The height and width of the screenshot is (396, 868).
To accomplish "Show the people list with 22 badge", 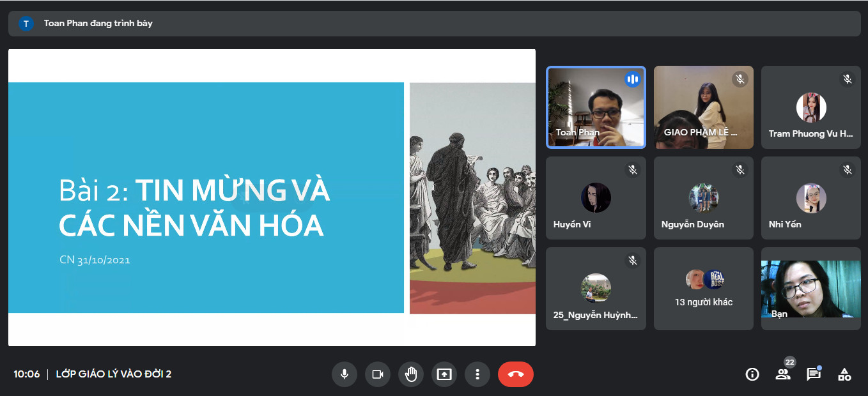I will point(783,374).
